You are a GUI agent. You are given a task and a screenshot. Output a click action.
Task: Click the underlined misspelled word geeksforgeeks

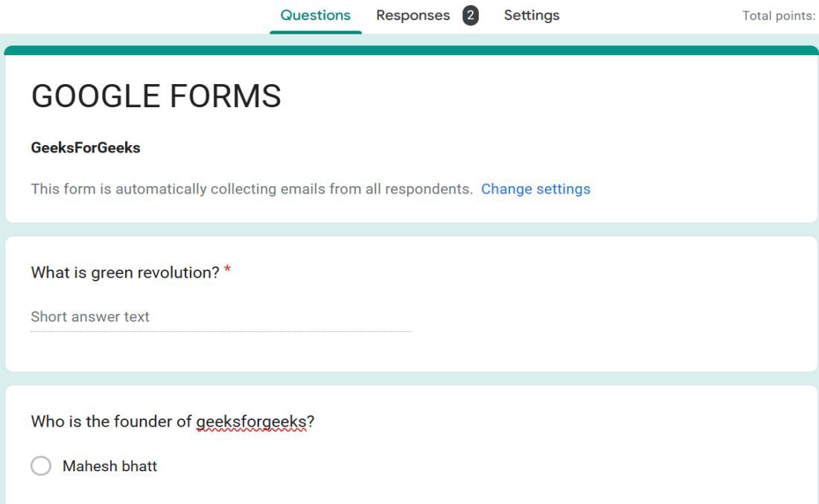[251, 421]
